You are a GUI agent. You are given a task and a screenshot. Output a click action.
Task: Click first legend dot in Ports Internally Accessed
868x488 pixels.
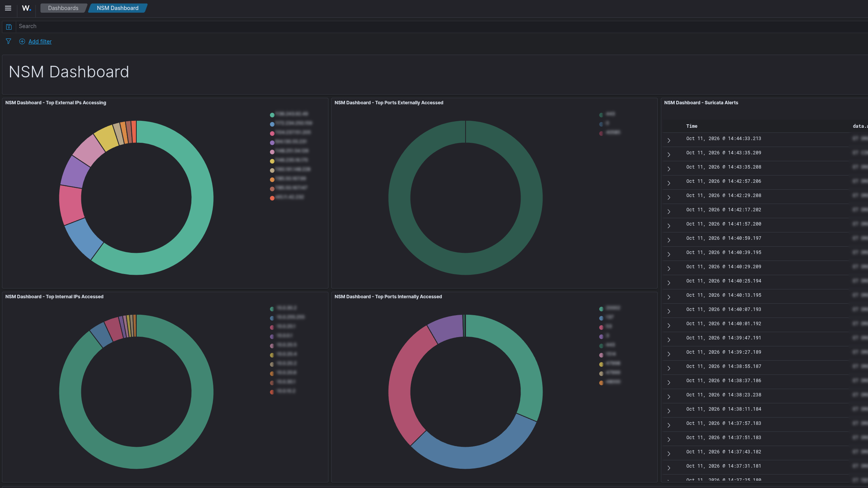[x=601, y=309]
